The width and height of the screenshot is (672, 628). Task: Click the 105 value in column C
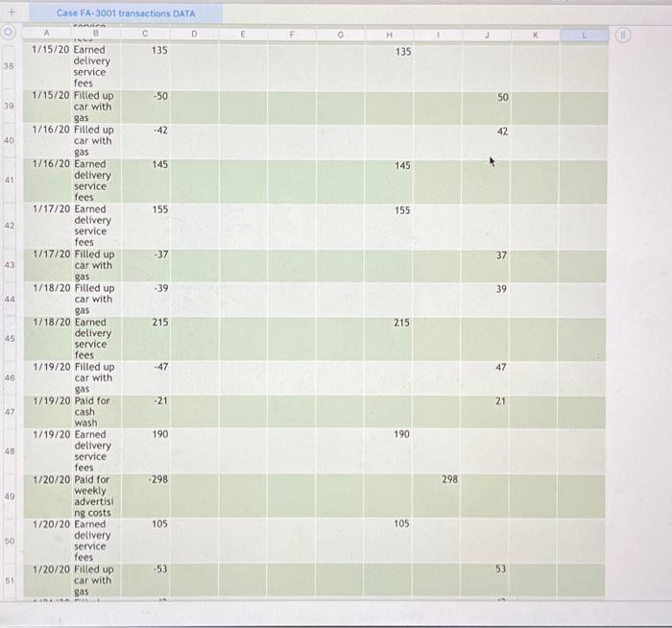click(x=159, y=524)
